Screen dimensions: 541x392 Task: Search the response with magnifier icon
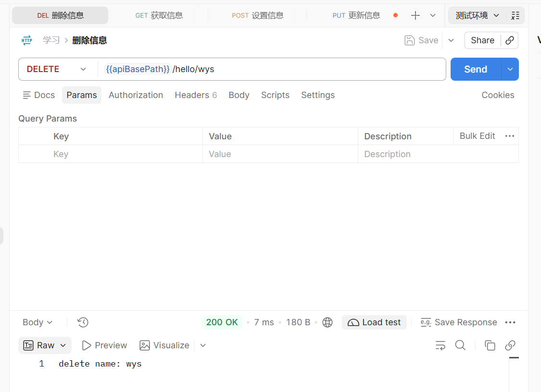pyautogui.click(x=460, y=345)
